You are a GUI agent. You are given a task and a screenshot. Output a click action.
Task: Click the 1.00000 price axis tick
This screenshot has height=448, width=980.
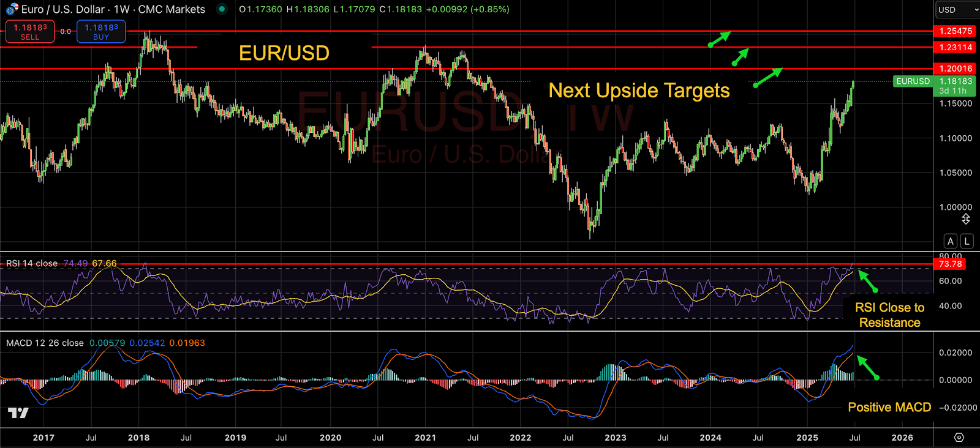tap(956, 207)
